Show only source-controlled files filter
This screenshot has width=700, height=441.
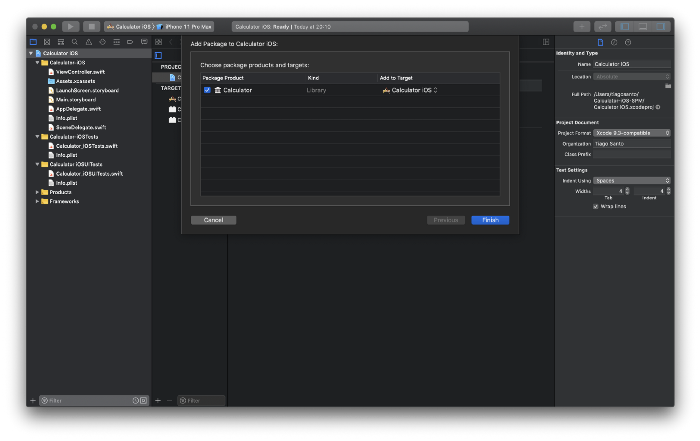tap(143, 400)
